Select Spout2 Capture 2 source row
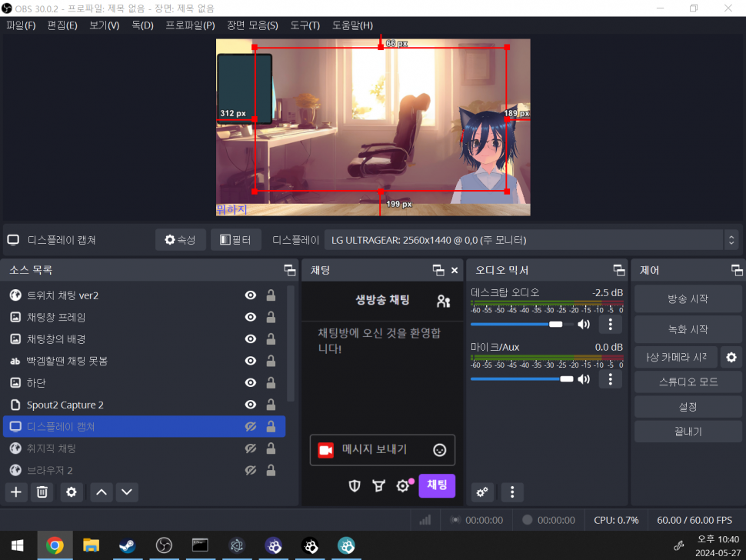 [144, 405]
